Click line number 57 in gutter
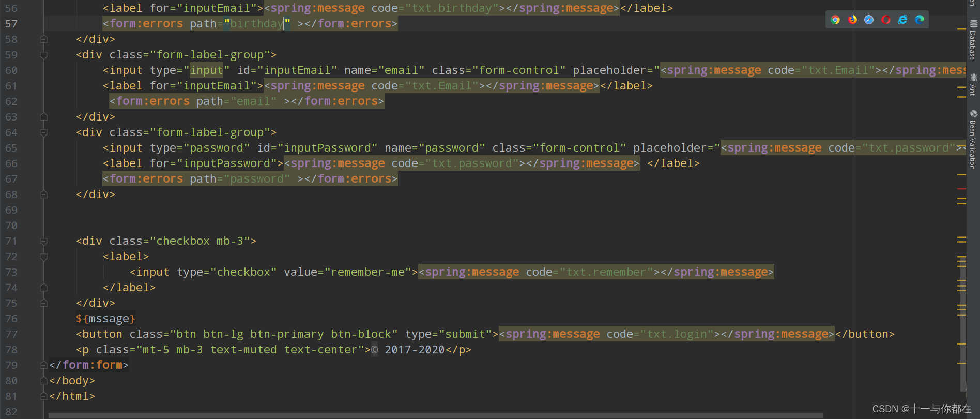Screen dimensions: 980x419 tap(11, 24)
